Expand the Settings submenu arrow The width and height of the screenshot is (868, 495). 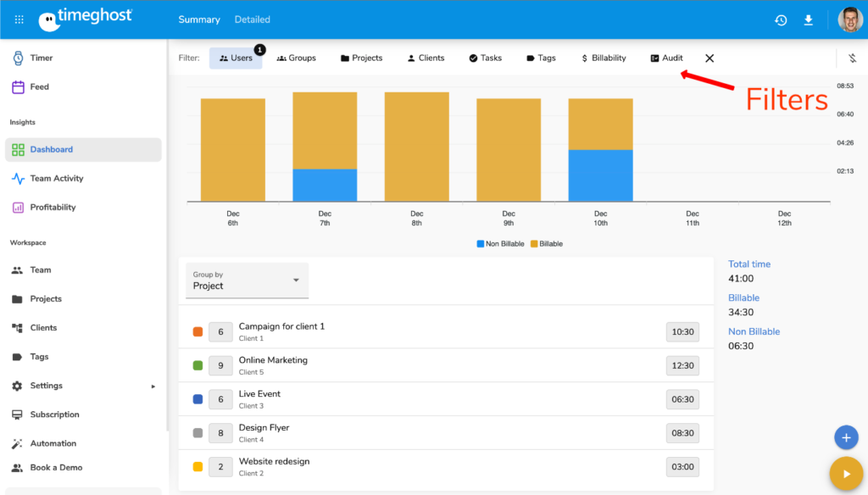[x=153, y=387]
